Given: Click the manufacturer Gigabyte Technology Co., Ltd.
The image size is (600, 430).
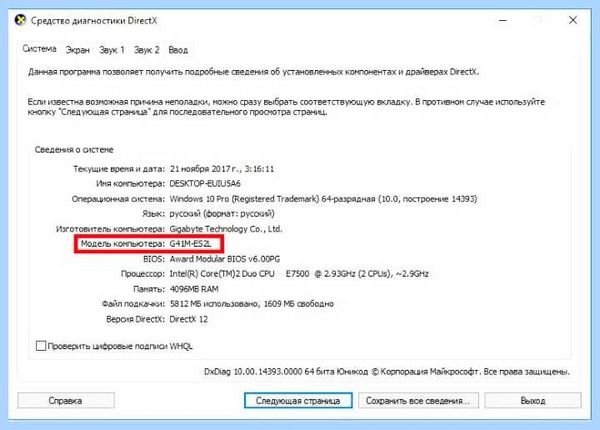Looking at the screenshot, I should (226, 229).
